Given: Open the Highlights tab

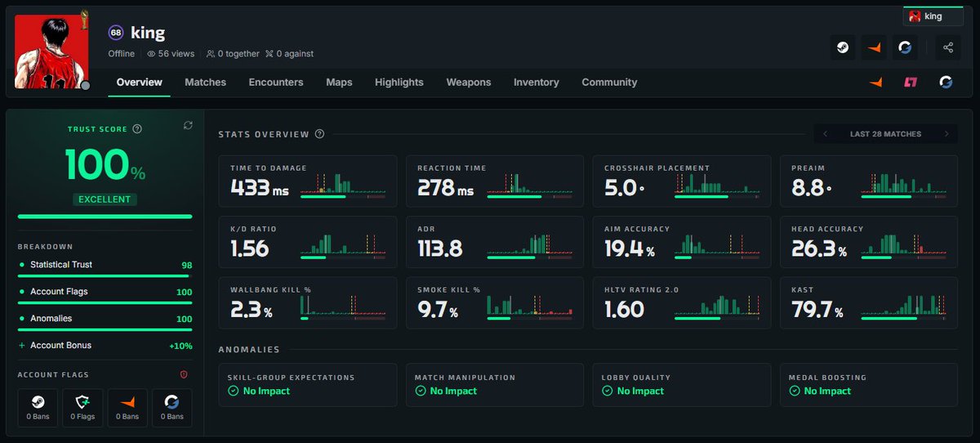Looking at the screenshot, I should coord(399,83).
